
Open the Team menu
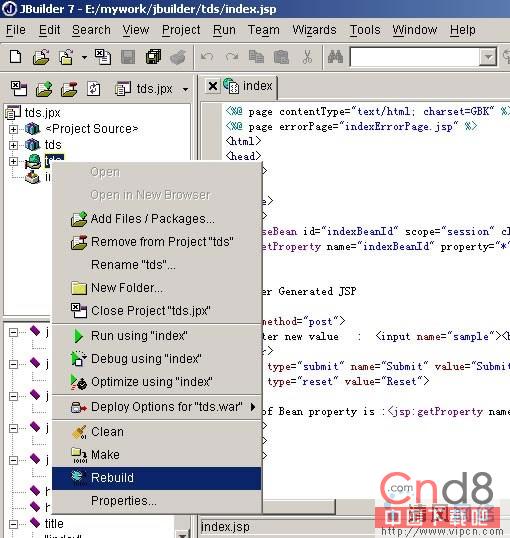click(264, 30)
